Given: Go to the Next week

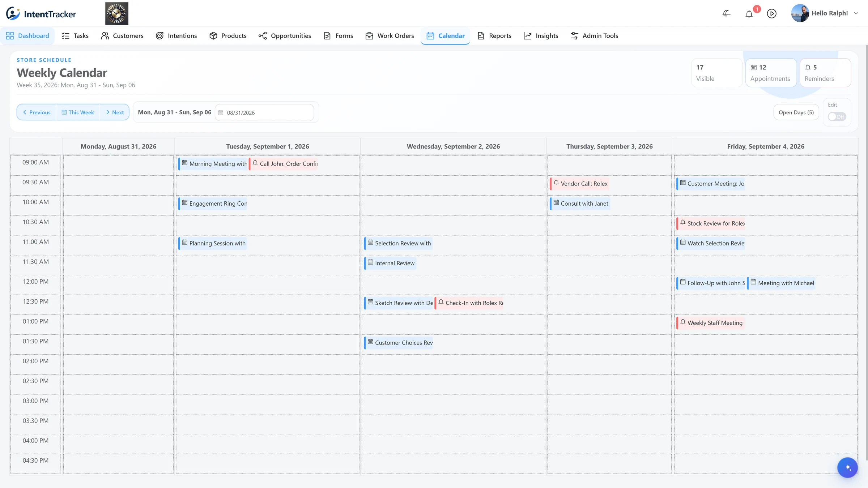Looking at the screenshot, I should [115, 112].
